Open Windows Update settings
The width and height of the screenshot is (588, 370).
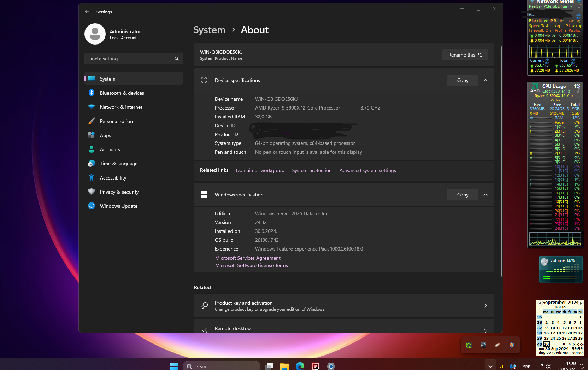pos(134,206)
